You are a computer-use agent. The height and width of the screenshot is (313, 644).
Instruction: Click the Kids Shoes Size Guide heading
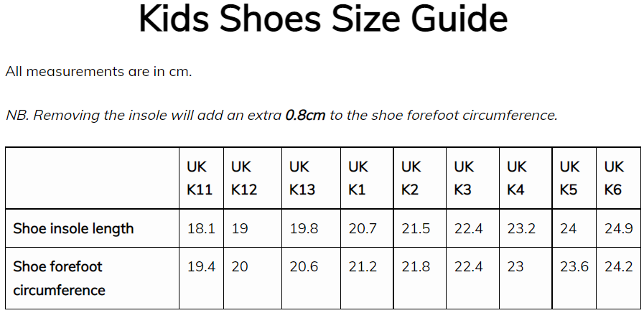click(x=322, y=21)
